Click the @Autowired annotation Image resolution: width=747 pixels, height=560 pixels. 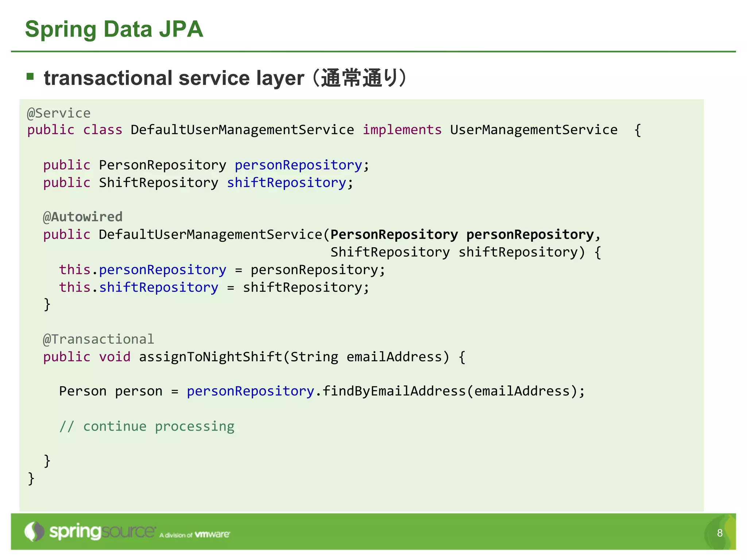pyautogui.click(x=83, y=217)
